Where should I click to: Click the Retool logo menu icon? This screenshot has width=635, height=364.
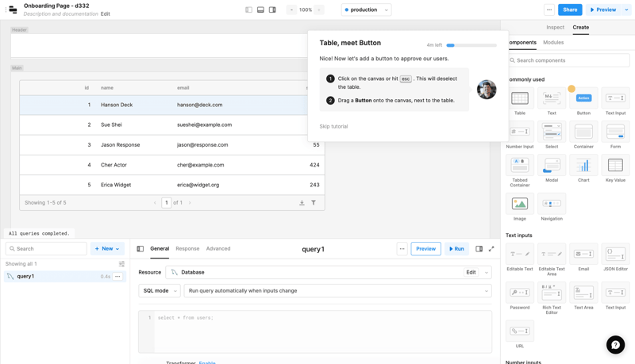pyautogui.click(x=13, y=10)
